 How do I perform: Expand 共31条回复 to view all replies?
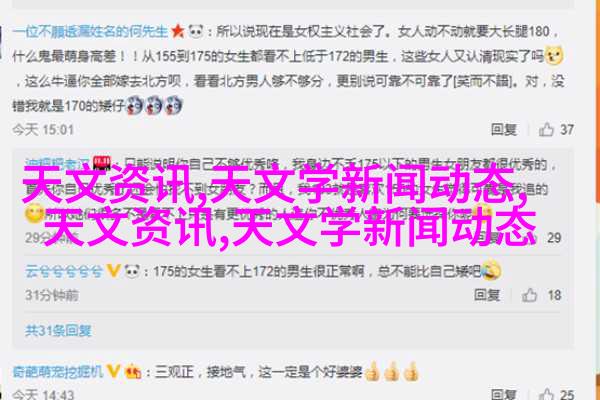58,330
